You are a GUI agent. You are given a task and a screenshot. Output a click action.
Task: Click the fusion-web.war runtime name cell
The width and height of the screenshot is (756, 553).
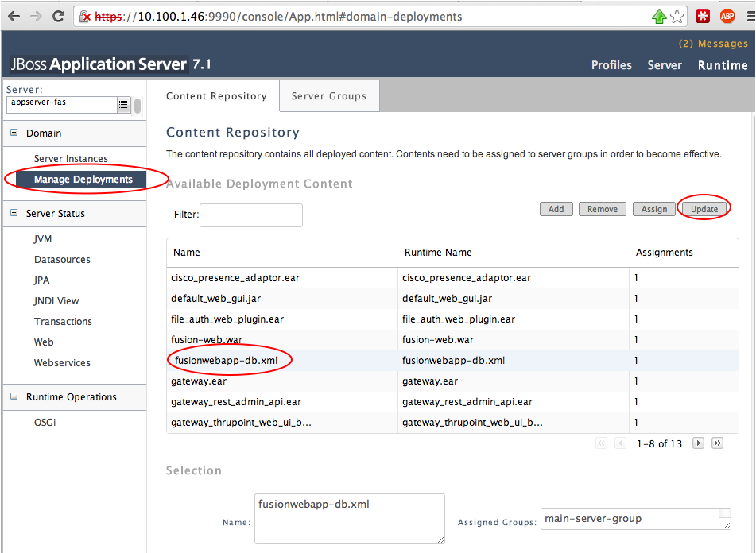438,339
